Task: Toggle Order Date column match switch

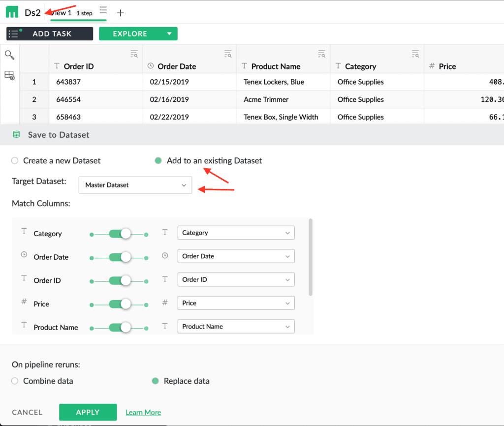Action: 120,257
